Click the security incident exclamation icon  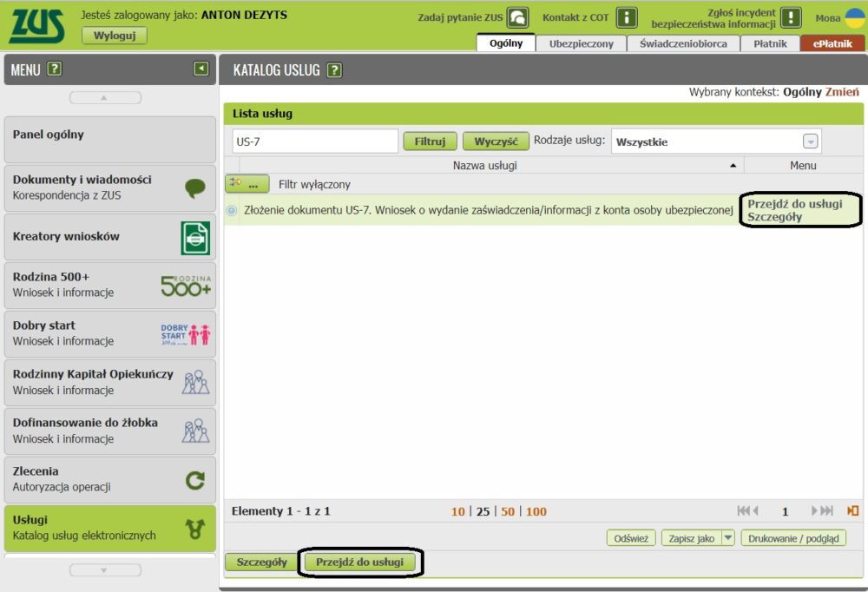[x=790, y=17]
